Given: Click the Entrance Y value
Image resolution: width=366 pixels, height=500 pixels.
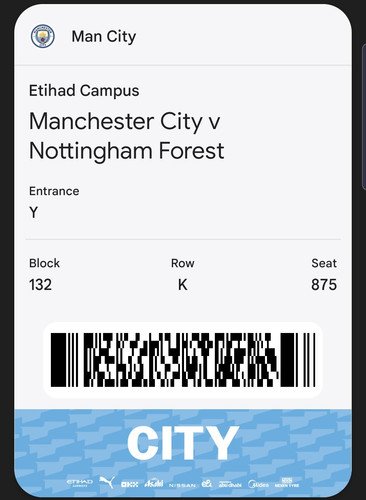Looking at the screenshot, I should [x=34, y=212].
